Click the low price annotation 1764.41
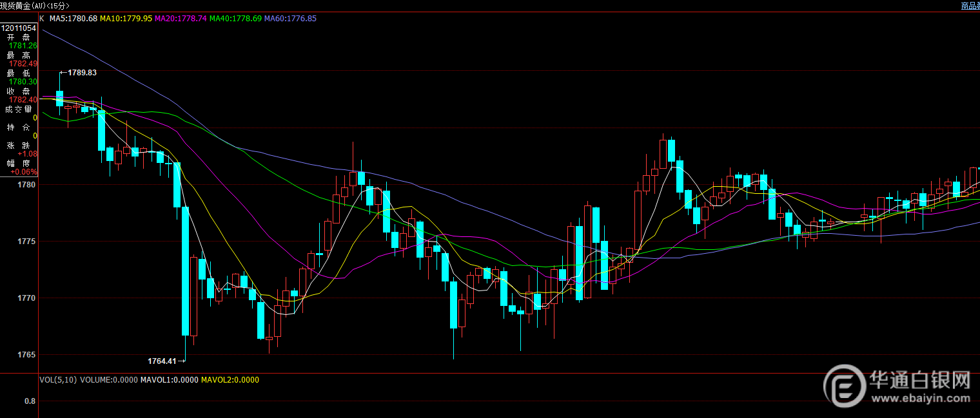This screenshot has height=418, width=980. pos(162,361)
